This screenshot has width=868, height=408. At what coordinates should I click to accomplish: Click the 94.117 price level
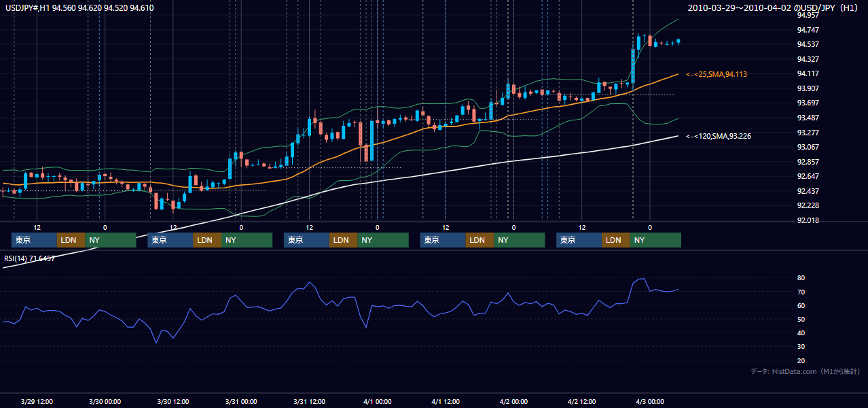tap(807, 74)
